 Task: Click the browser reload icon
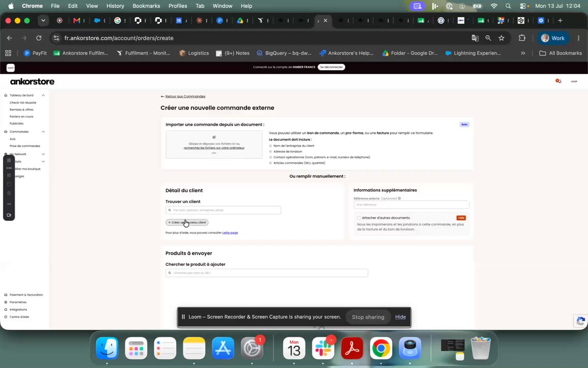(x=39, y=38)
